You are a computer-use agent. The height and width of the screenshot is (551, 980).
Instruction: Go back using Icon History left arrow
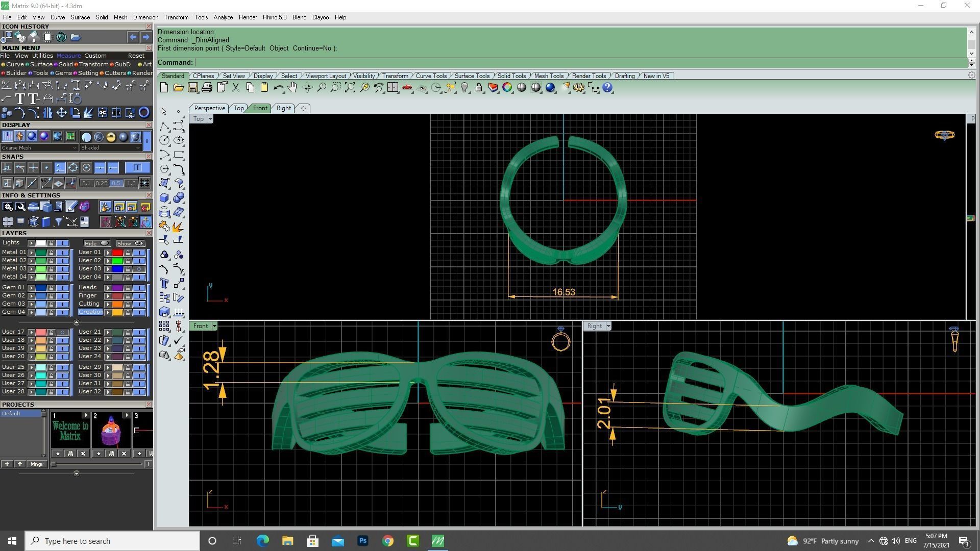(x=133, y=37)
